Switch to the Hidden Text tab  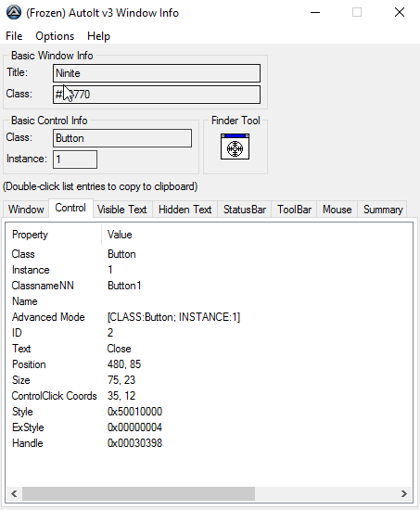coord(185,210)
